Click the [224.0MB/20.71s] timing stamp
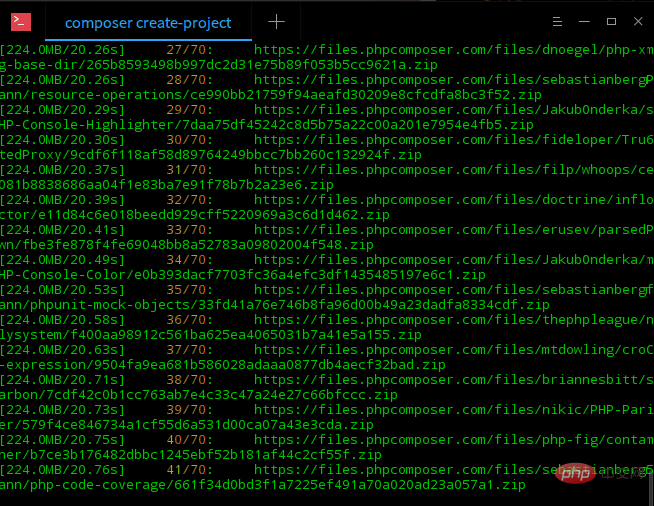This screenshot has width=654, height=506. (62, 380)
